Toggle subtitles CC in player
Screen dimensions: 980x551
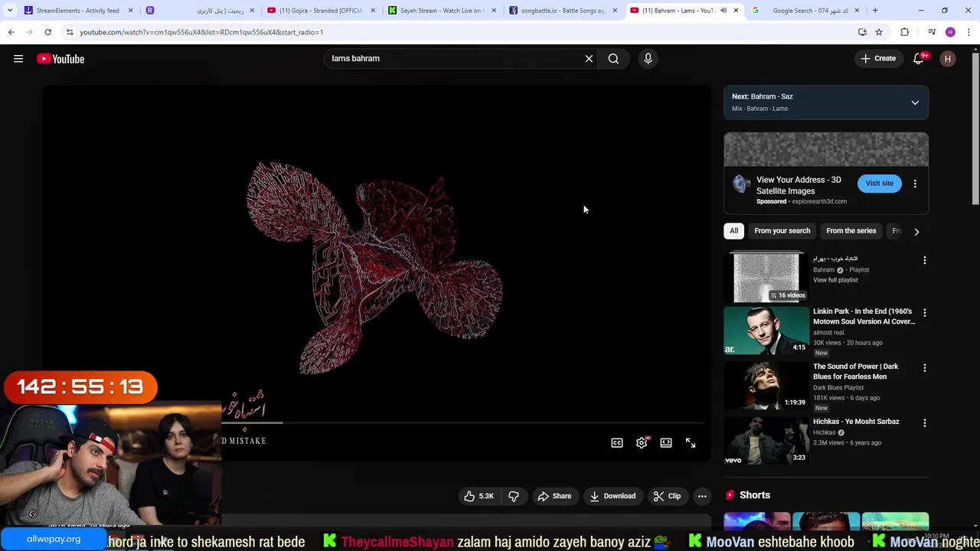(x=617, y=443)
